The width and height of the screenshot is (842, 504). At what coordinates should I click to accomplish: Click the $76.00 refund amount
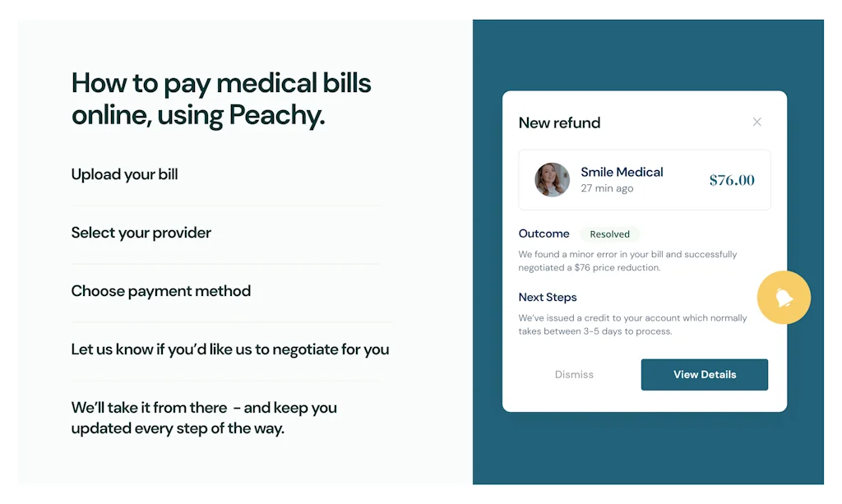click(x=730, y=179)
